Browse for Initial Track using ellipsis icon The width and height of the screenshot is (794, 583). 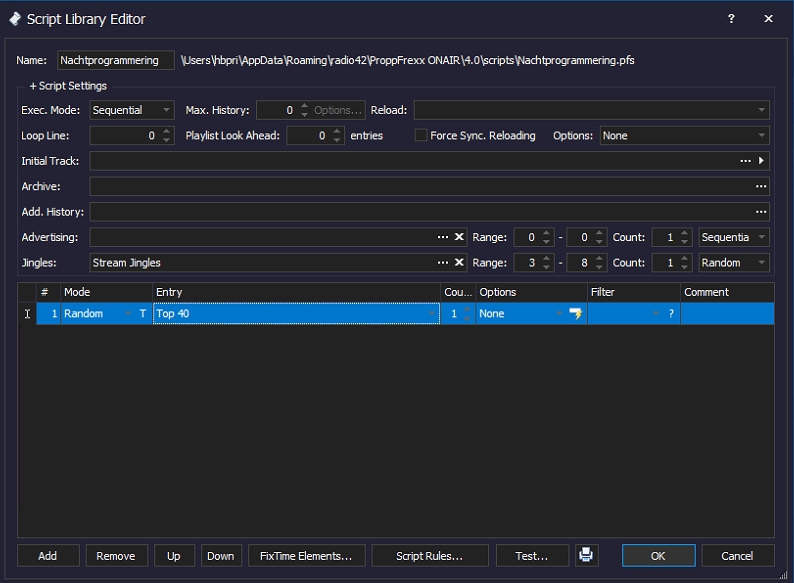(745, 160)
